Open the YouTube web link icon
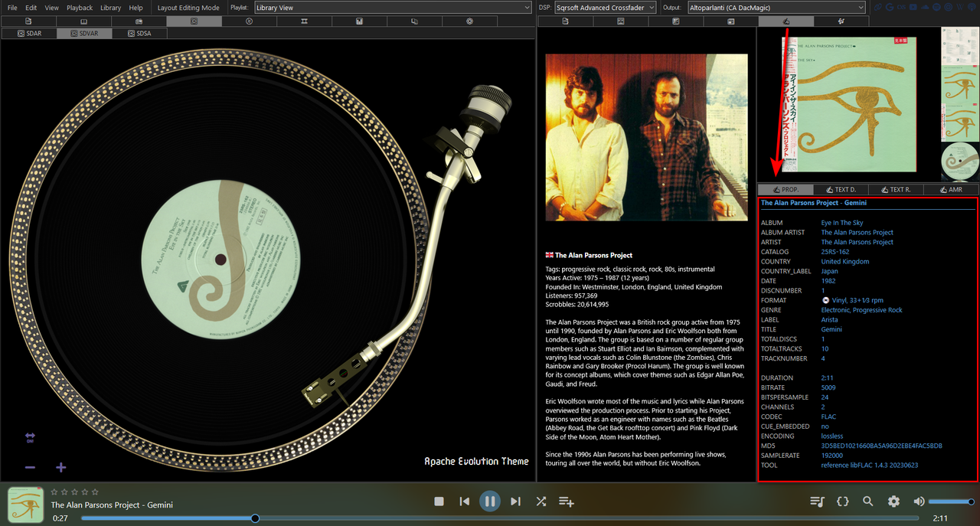The width and height of the screenshot is (980, 526). point(913,8)
